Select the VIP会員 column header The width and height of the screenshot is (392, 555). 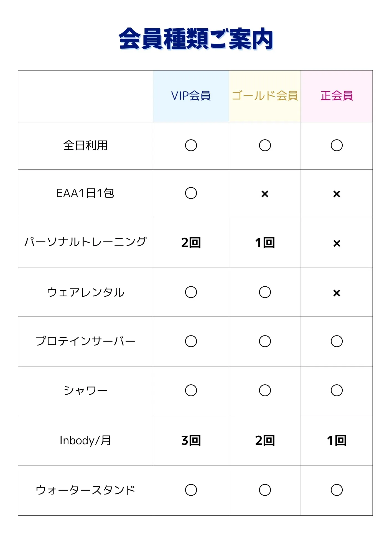[x=191, y=96]
